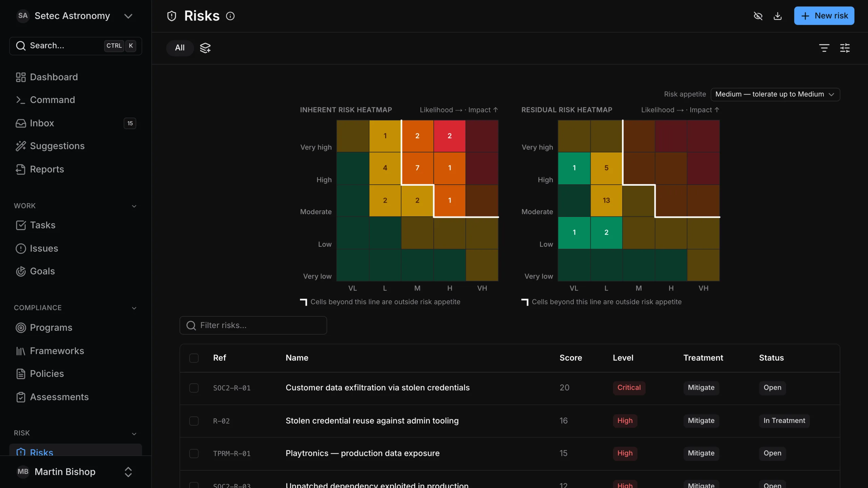Screen dimensions: 868x488
Task: Select the All view tab
Action: [x=180, y=48]
